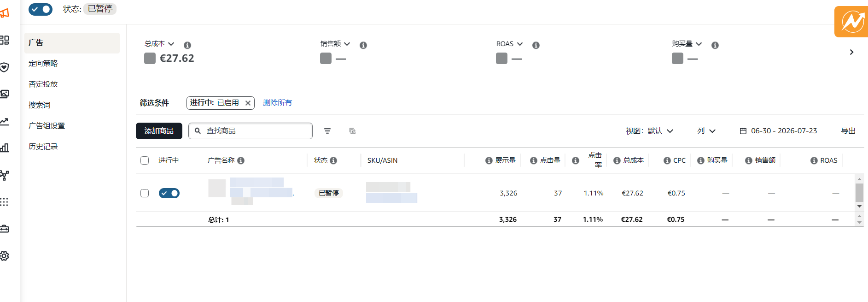Click info icon beside CPC column header
The image size is (868, 302).
667,160
